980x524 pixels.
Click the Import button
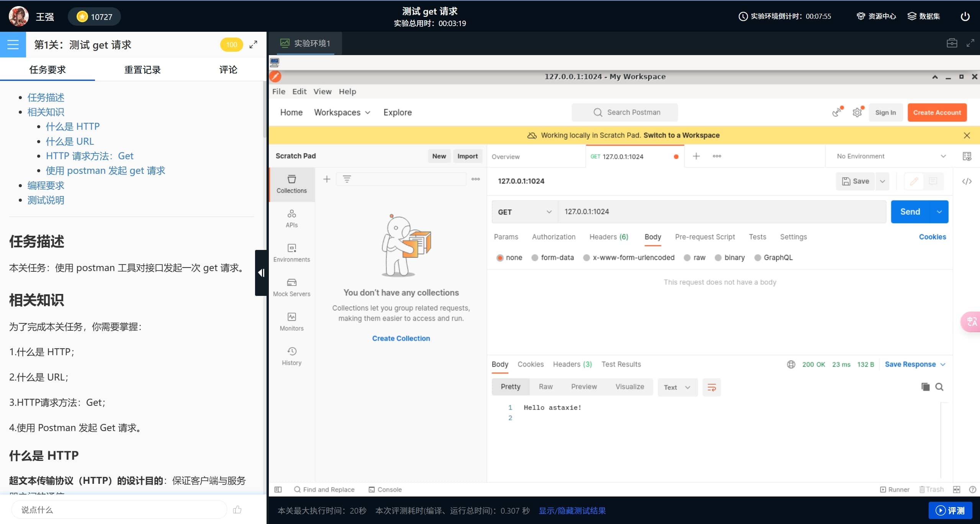click(467, 156)
